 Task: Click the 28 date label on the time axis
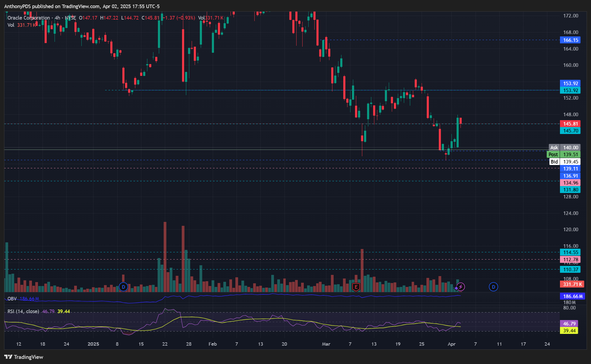pos(189,344)
